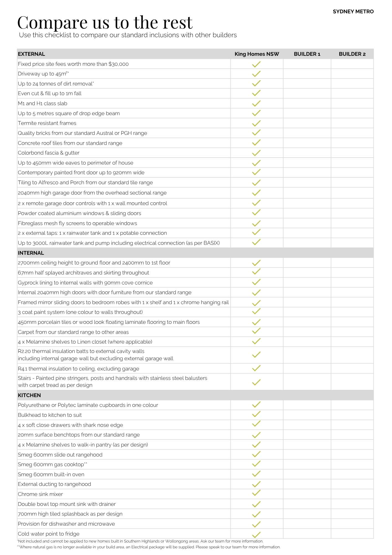Click the INTERNAL section header

[x=31, y=253]
